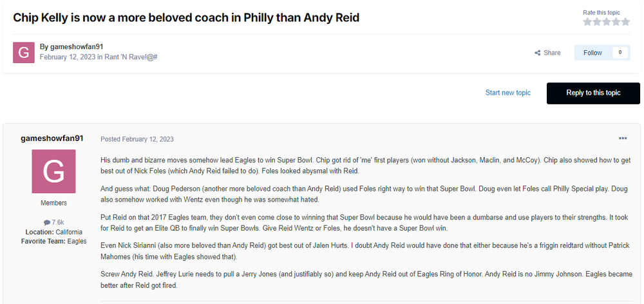The height and width of the screenshot is (304, 644).
Task: Click the topic title heading
Action: pyautogui.click(x=186, y=17)
